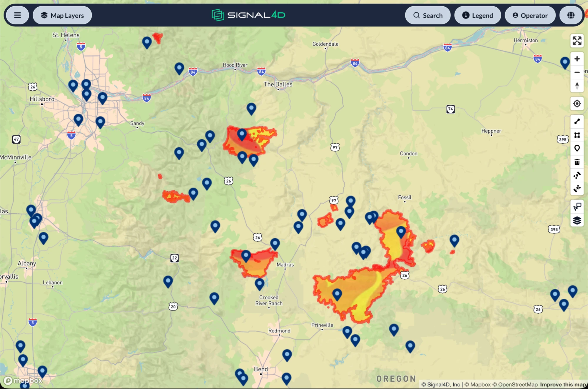Open the hamburger menu

(x=17, y=15)
